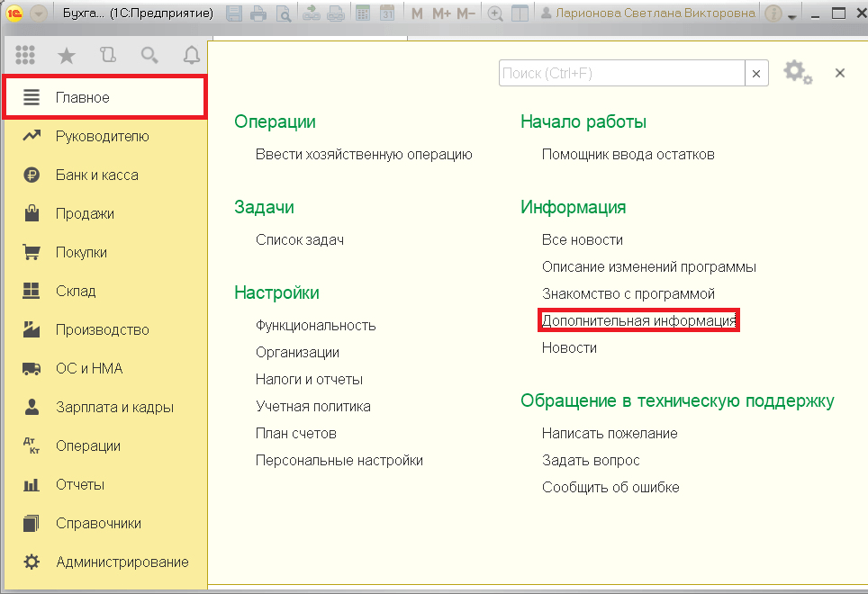Open the main menu dropdown arrow button
The image size is (868, 594).
[x=38, y=13]
